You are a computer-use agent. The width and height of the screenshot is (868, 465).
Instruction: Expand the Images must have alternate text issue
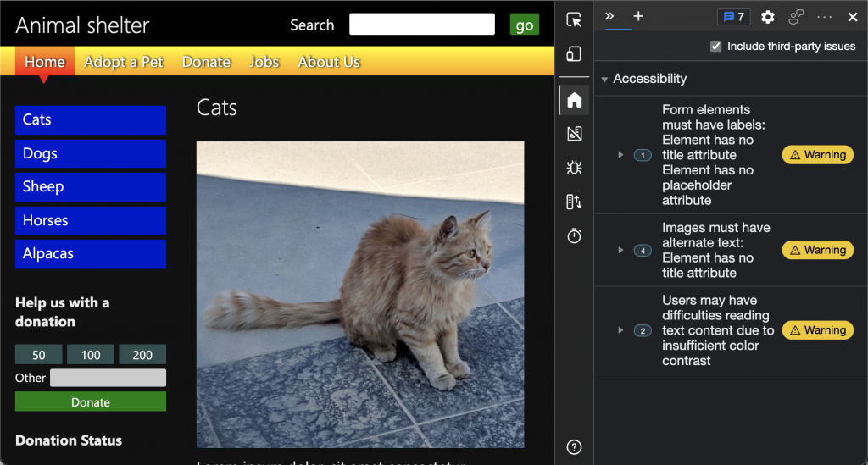click(620, 250)
